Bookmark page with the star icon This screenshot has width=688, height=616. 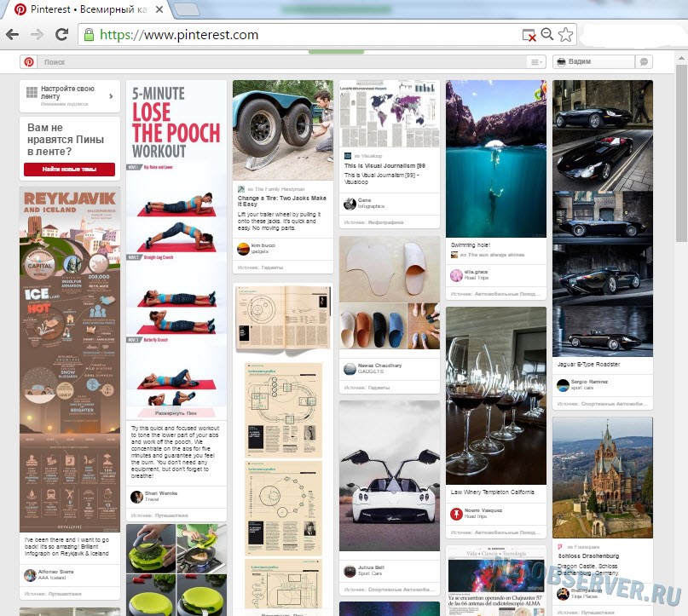[x=565, y=35]
